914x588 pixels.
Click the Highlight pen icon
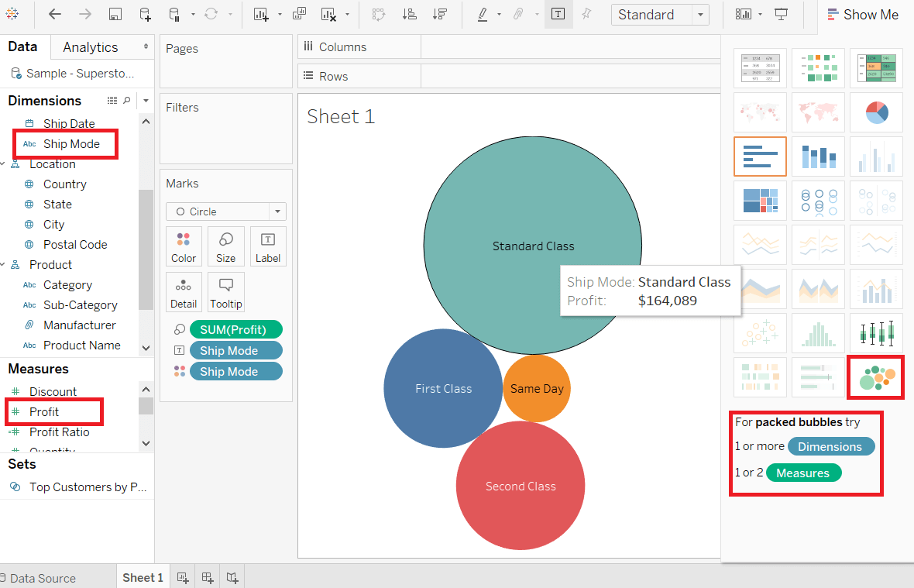(x=483, y=14)
